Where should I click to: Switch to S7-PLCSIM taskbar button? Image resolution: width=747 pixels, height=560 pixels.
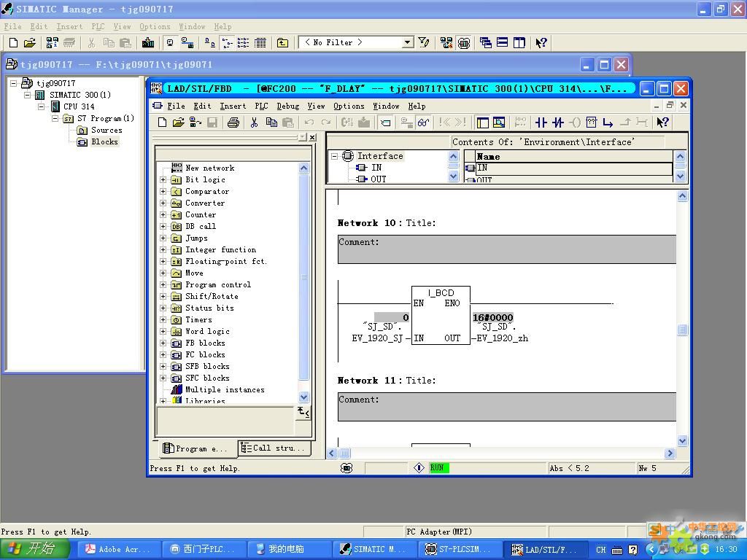point(460,549)
